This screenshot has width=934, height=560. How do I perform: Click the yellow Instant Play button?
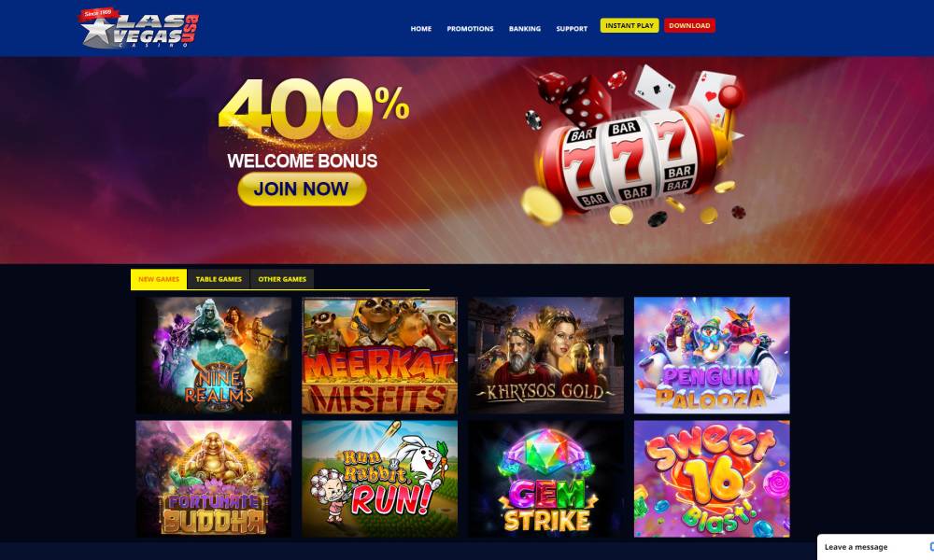(x=629, y=25)
